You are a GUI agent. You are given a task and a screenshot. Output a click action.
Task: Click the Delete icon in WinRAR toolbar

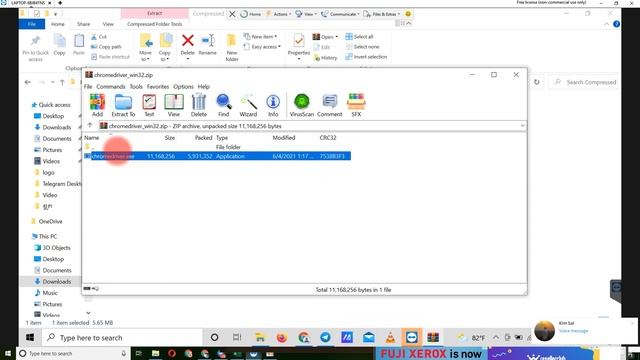(199, 105)
